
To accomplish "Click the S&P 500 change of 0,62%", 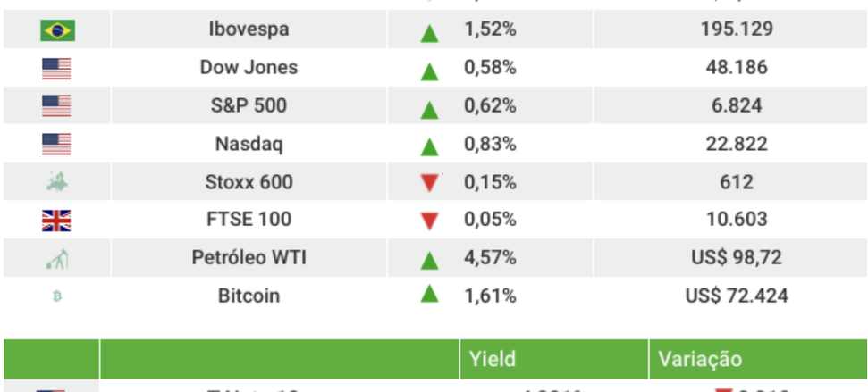I will [x=490, y=105].
